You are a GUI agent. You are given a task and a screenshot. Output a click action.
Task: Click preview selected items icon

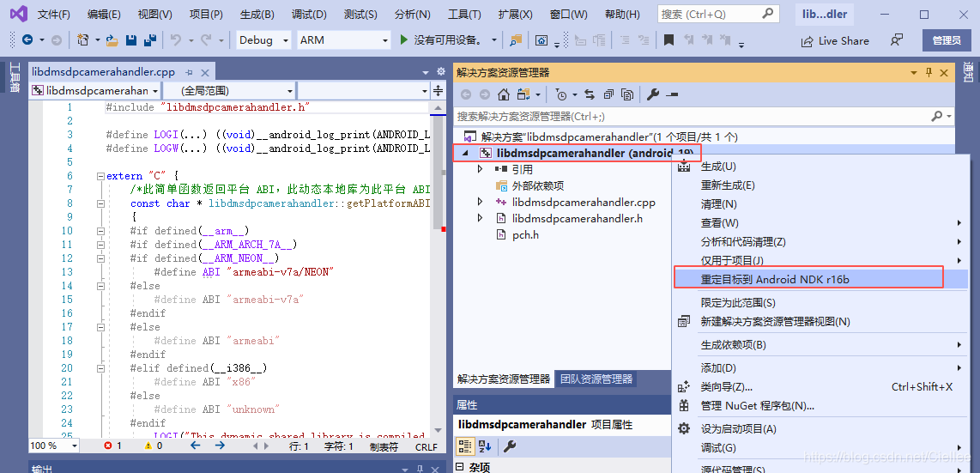click(x=672, y=94)
